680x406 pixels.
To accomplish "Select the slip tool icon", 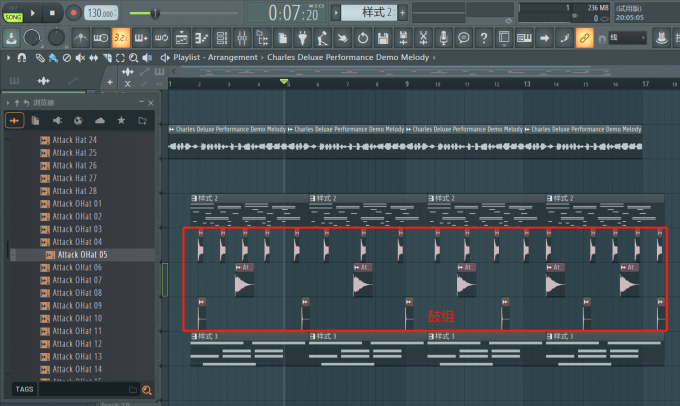I will coord(94,58).
